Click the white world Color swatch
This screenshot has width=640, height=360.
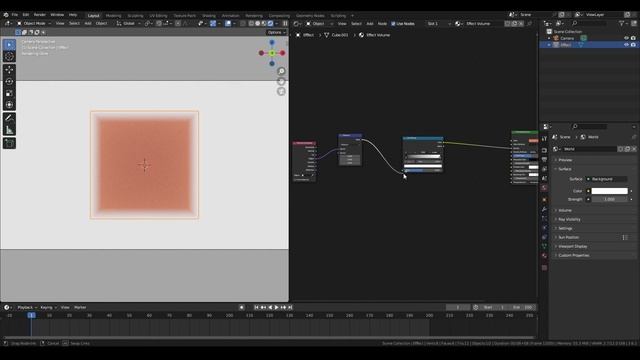[x=609, y=191]
